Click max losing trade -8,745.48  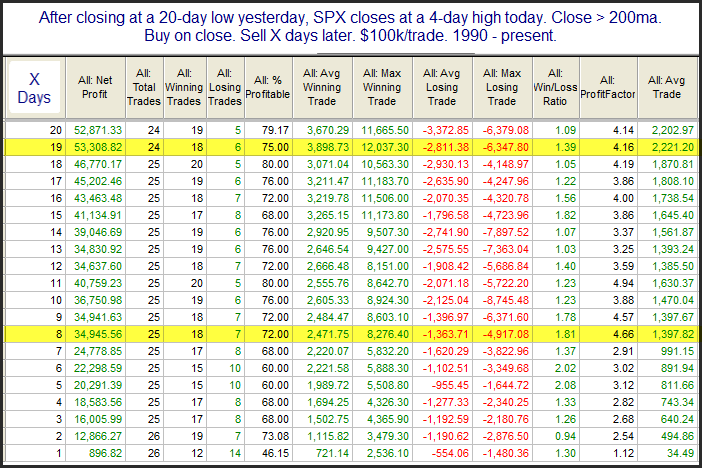click(505, 301)
